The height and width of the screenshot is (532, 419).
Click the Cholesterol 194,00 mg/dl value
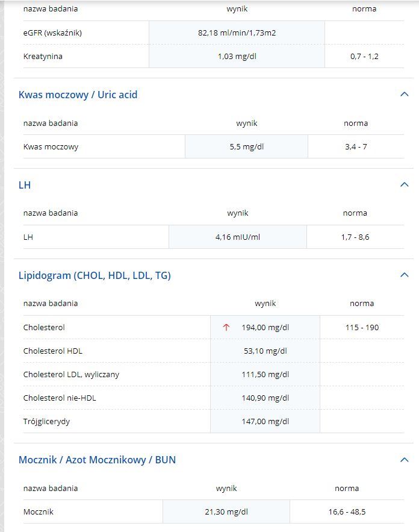pos(265,327)
